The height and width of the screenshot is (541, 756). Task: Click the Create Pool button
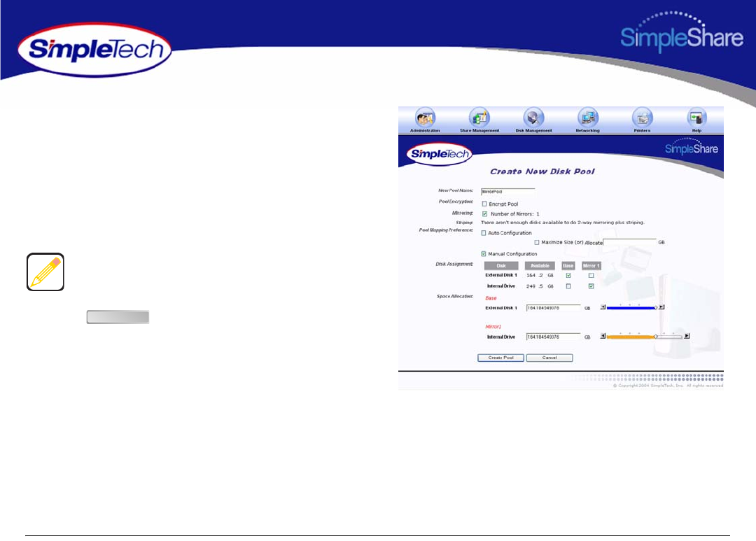pyautogui.click(x=500, y=358)
